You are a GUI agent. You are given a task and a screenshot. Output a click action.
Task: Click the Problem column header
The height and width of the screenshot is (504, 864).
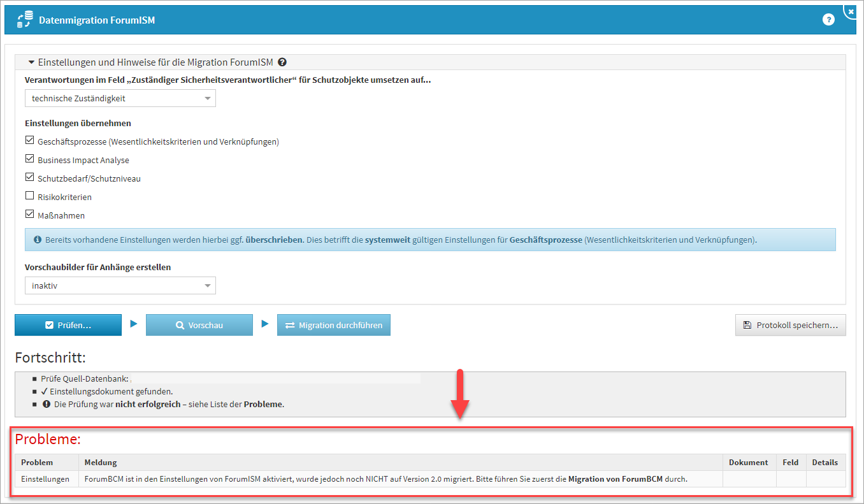pyautogui.click(x=47, y=463)
